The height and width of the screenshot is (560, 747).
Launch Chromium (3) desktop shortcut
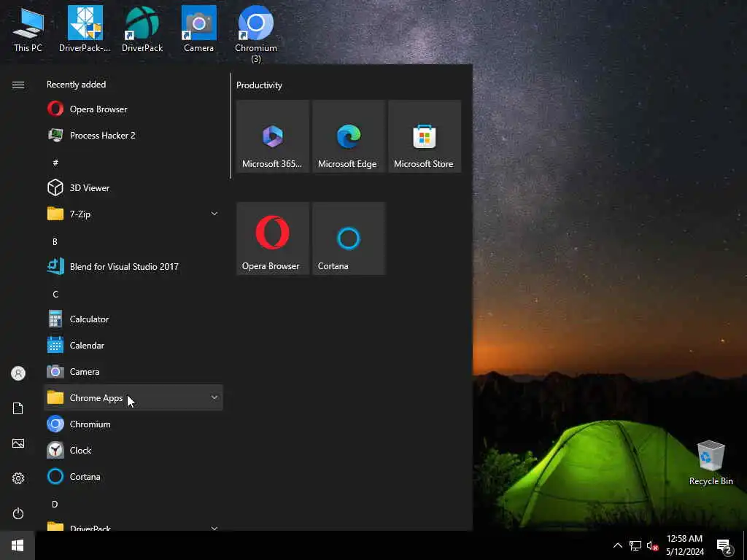coord(256,34)
